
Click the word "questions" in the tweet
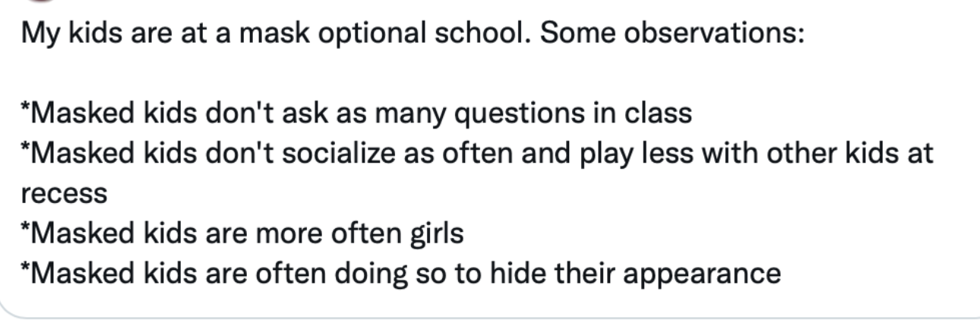520,114
